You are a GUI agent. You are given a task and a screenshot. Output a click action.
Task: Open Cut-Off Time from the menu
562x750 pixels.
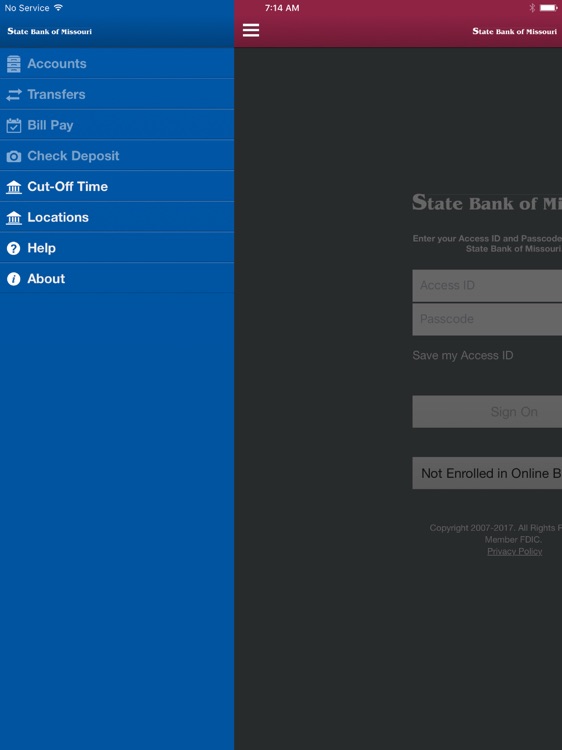point(117,186)
